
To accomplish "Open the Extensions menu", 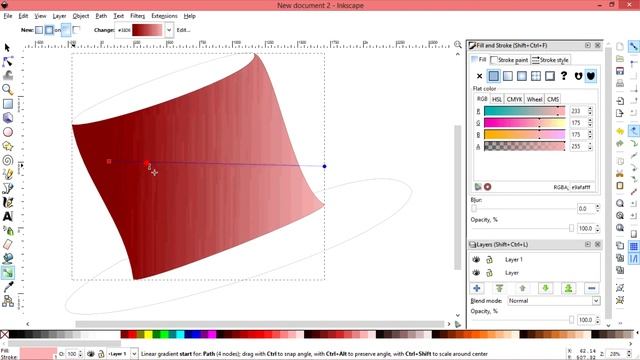I will click(x=164, y=16).
